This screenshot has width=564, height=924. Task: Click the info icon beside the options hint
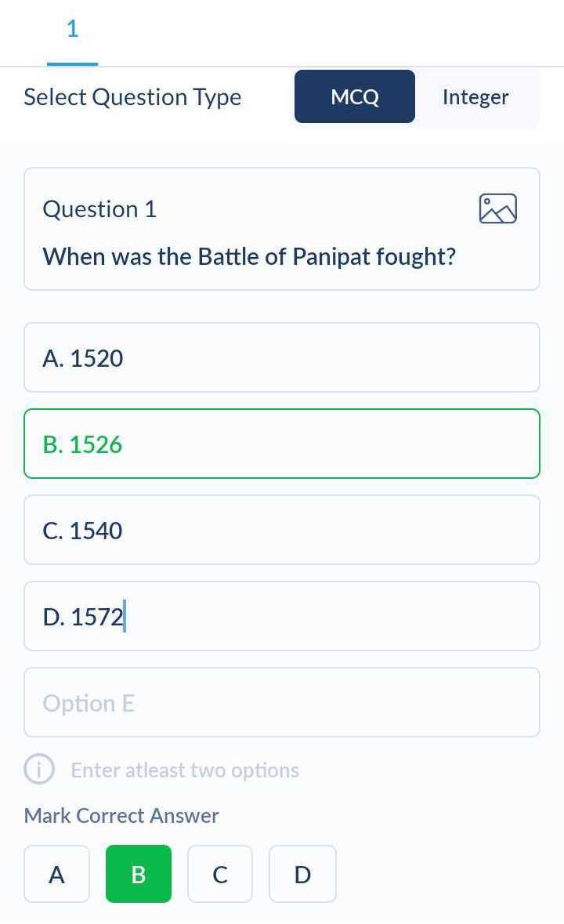[38, 770]
